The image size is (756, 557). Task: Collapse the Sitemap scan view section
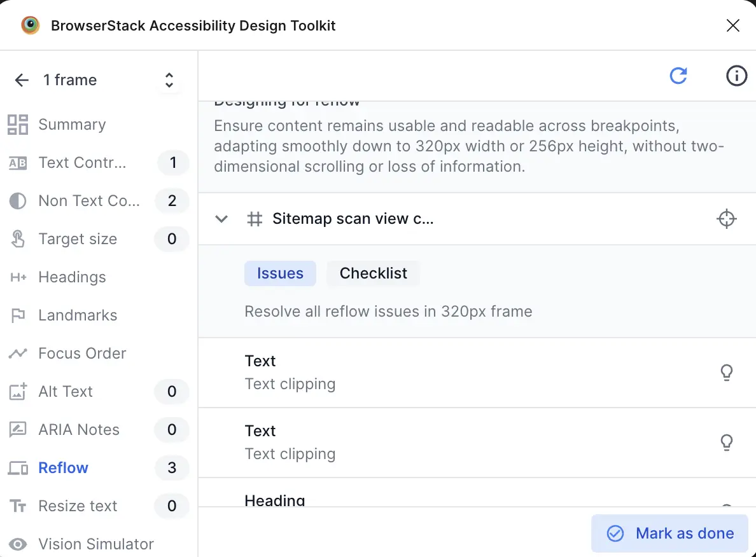[x=221, y=219]
